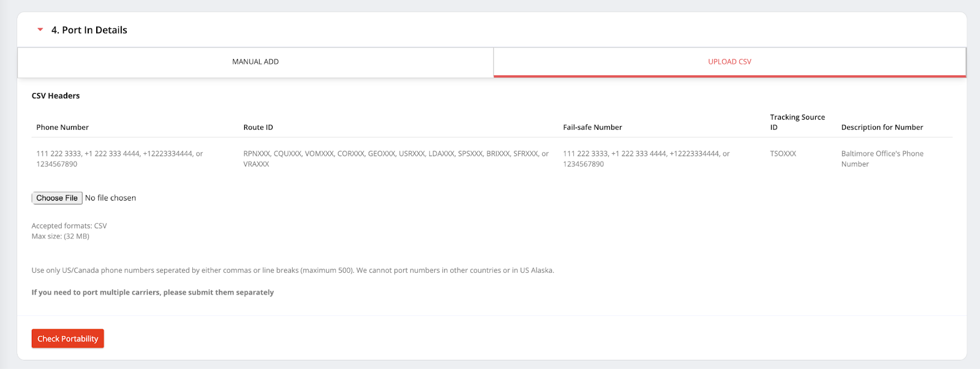Click the 'Max size: (32 MB)' text
Screen dimensions: 980x369
61,237
